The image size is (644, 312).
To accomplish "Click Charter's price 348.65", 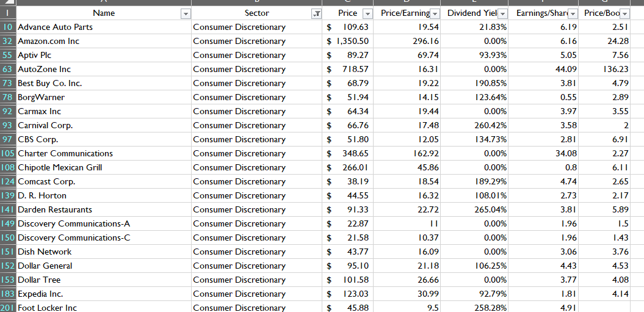I will point(347,153).
